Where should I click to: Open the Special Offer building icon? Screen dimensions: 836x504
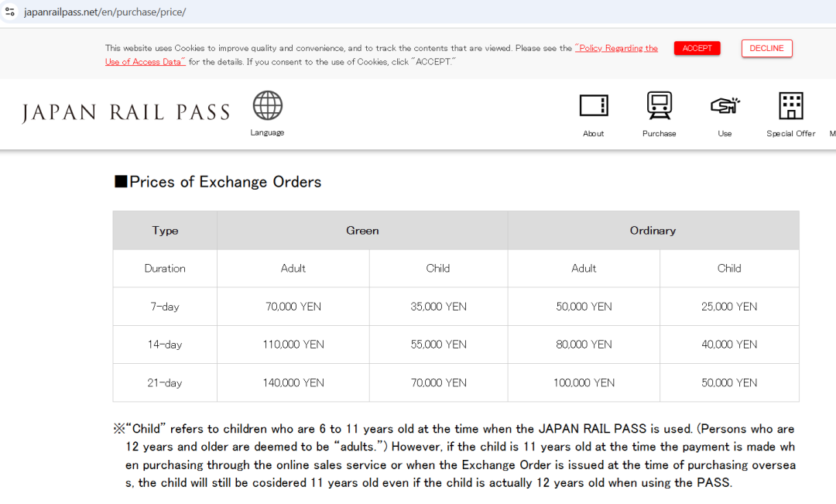click(x=790, y=105)
